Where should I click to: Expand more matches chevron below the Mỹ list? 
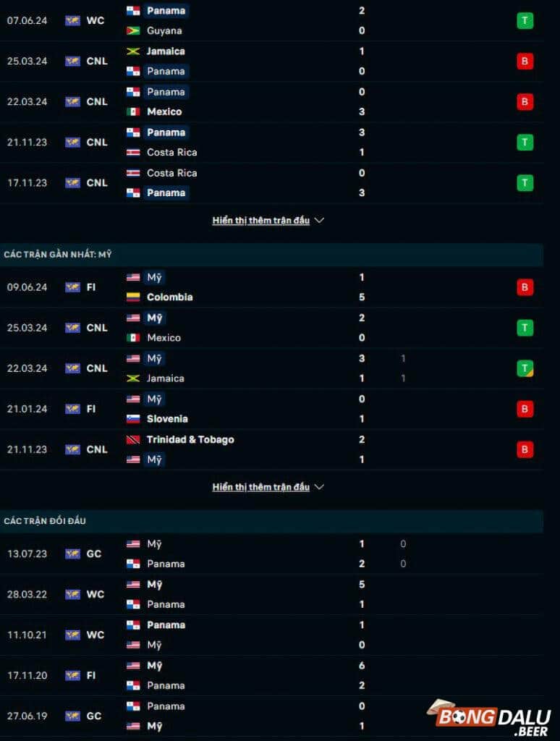click(x=319, y=487)
